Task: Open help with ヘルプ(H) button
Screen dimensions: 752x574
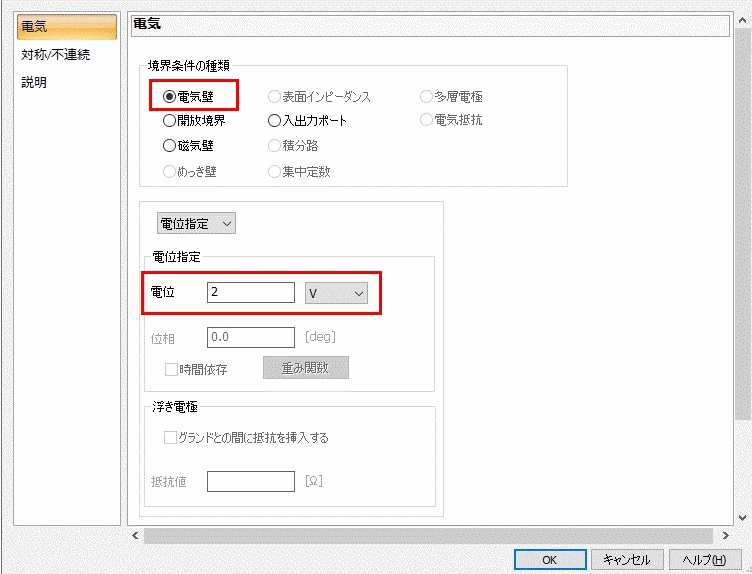Action: (x=703, y=560)
